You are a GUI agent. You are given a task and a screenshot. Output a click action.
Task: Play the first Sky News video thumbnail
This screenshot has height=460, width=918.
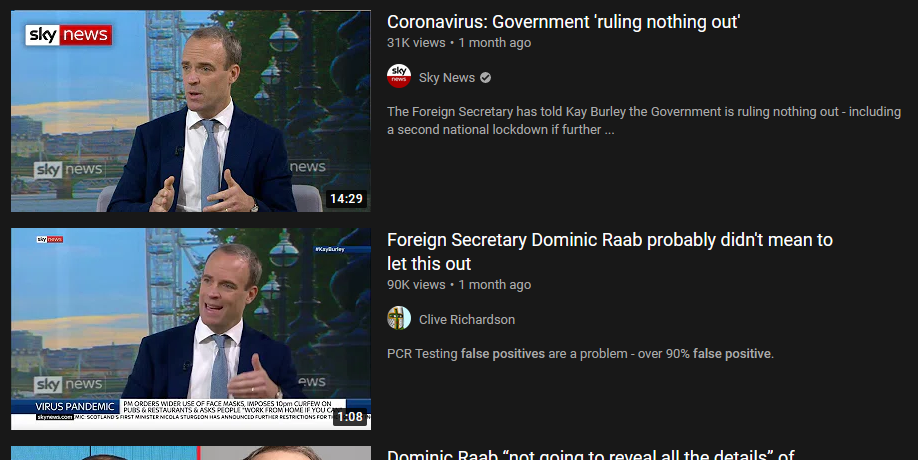pos(191,111)
